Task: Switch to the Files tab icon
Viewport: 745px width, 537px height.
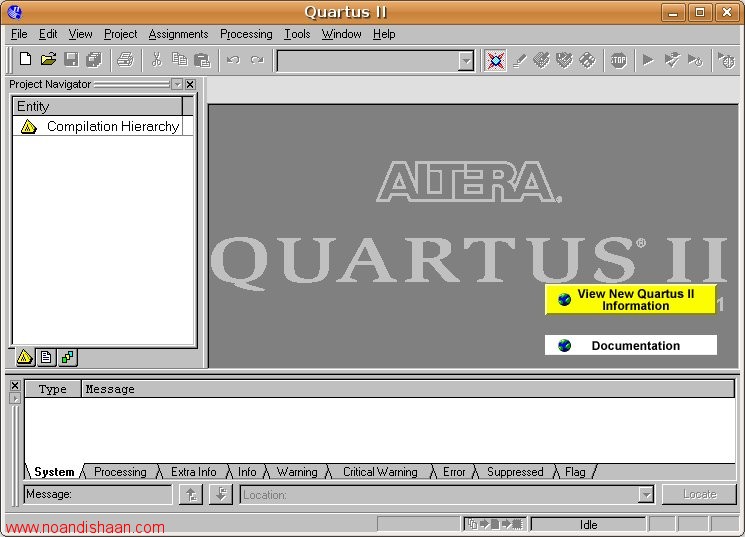Action: pos(46,357)
